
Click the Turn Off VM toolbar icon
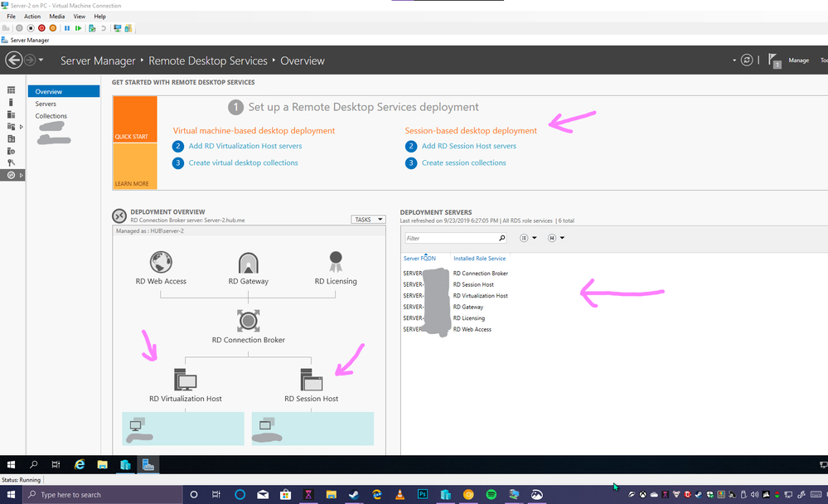click(31, 28)
